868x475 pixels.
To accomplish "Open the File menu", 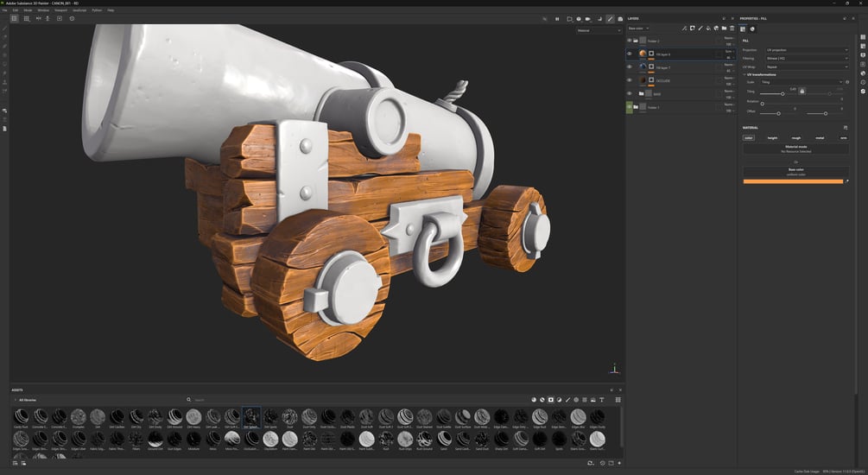I will [4, 10].
